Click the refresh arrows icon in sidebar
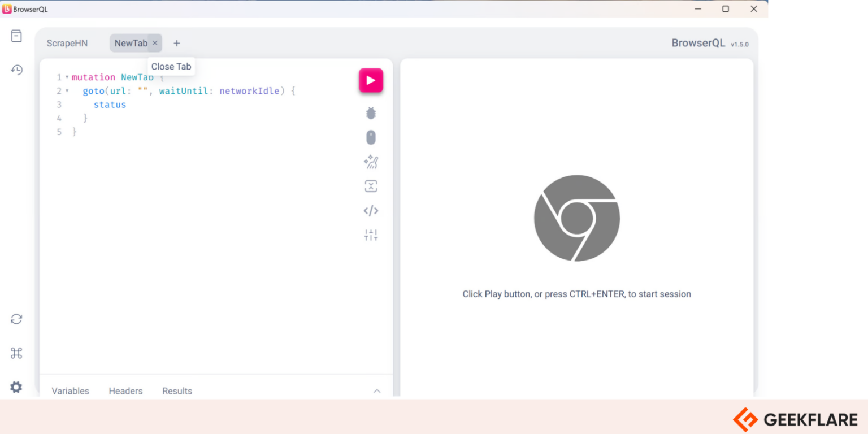Viewport: 868px width, 434px height. coord(16,319)
